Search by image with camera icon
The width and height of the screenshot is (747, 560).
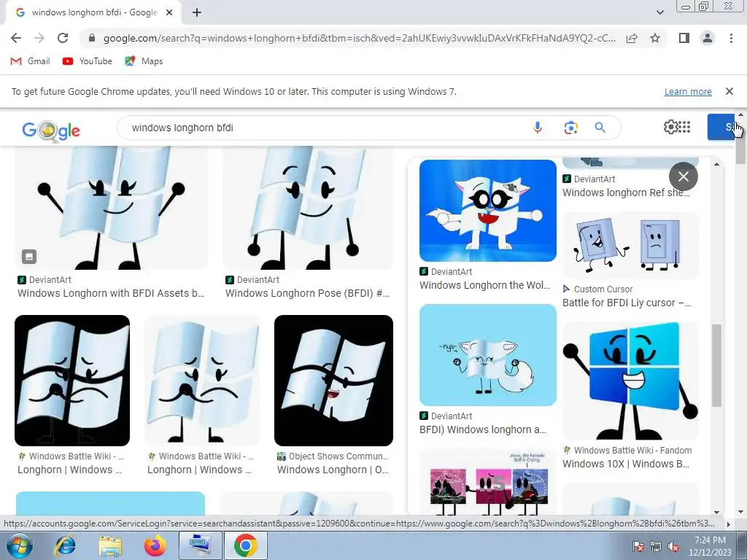570,128
